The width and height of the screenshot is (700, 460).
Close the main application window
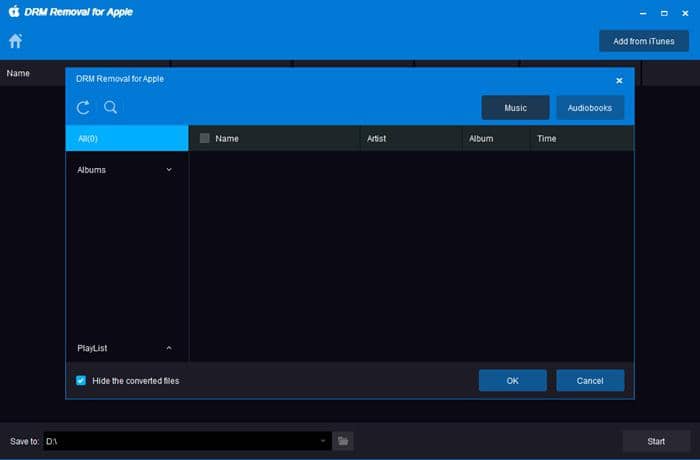click(685, 13)
